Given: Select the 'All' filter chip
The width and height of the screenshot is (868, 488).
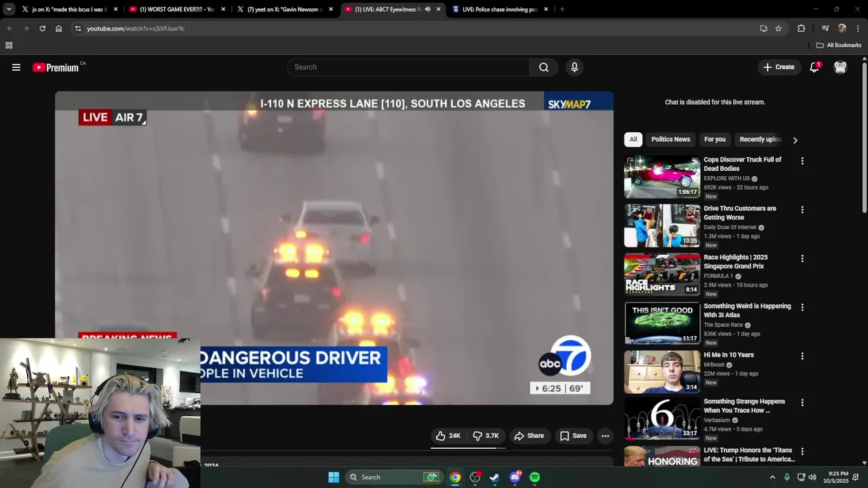Looking at the screenshot, I should click(633, 140).
